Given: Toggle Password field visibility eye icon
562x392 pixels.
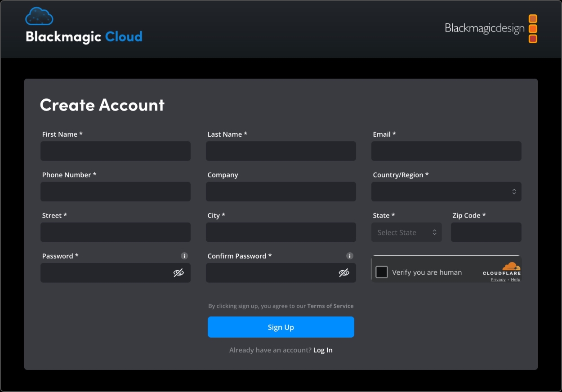Looking at the screenshot, I should pos(178,273).
